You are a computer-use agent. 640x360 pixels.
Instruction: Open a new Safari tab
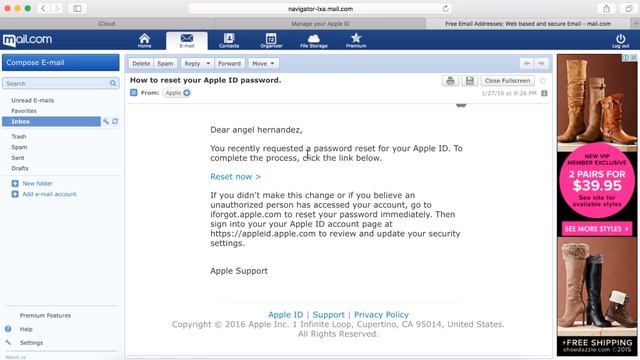[636, 24]
